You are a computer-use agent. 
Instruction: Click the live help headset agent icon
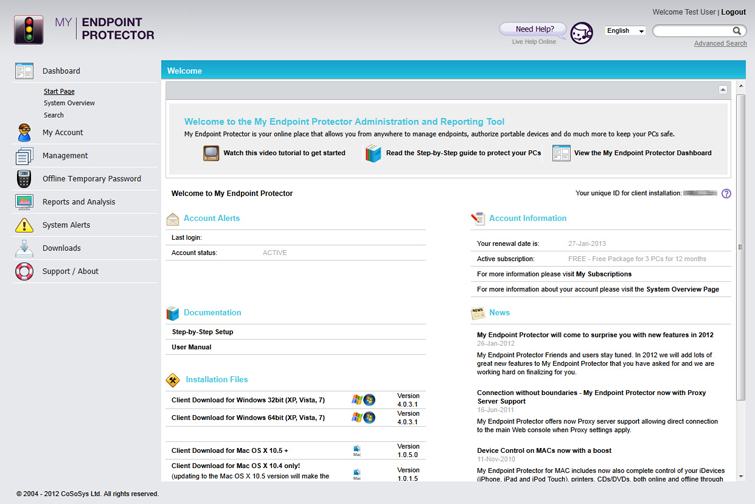click(582, 33)
